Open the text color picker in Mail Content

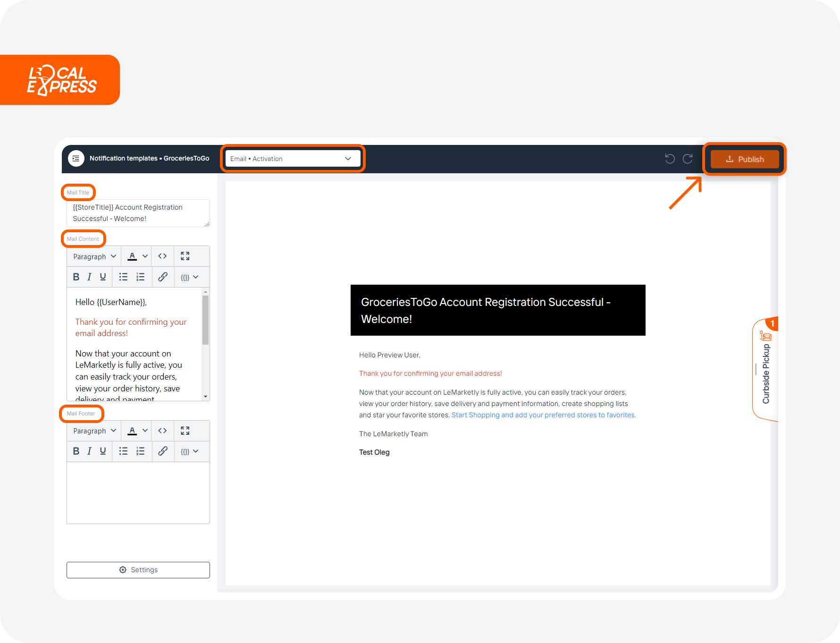[136, 256]
